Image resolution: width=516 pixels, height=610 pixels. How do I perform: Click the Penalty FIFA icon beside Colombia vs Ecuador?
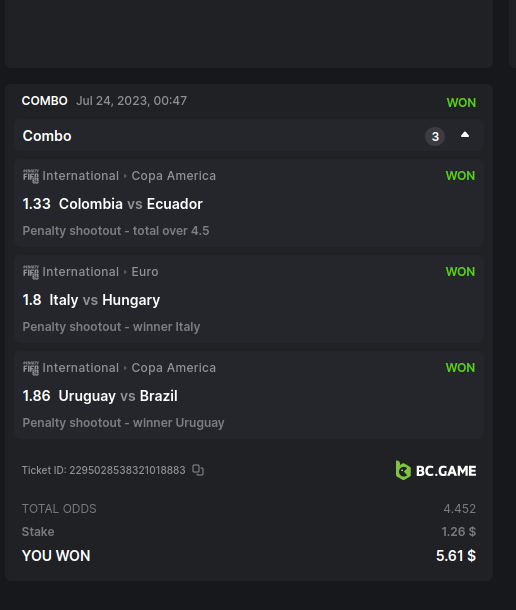point(31,176)
